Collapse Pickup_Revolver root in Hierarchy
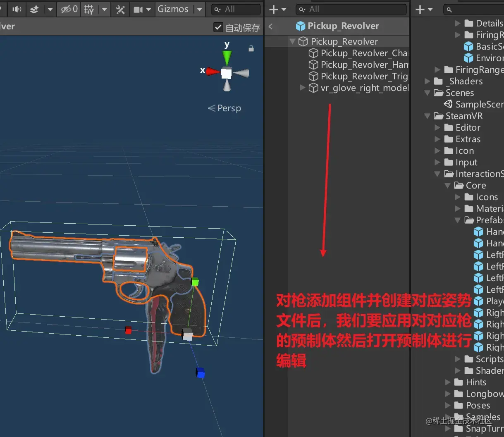504x437 pixels. click(293, 41)
